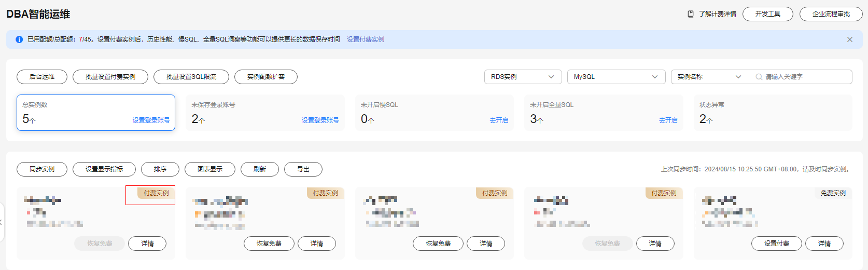868x270 pixels.
Task: Click 详情 on the fourth instance card
Action: click(x=655, y=244)
